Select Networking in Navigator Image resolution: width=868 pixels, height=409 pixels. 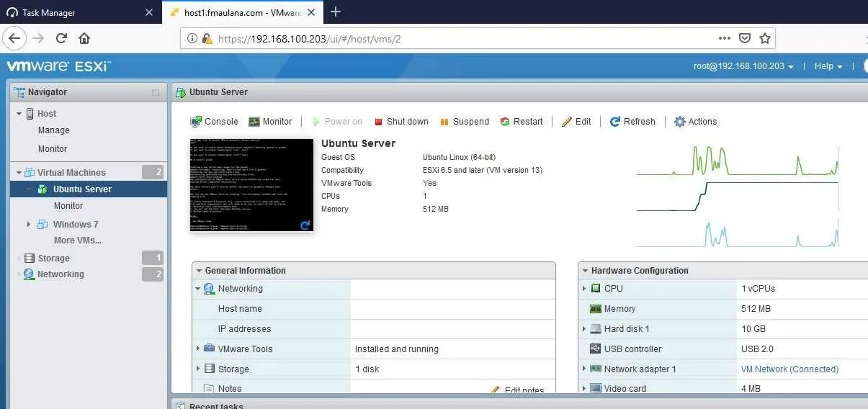click(61, 274)
